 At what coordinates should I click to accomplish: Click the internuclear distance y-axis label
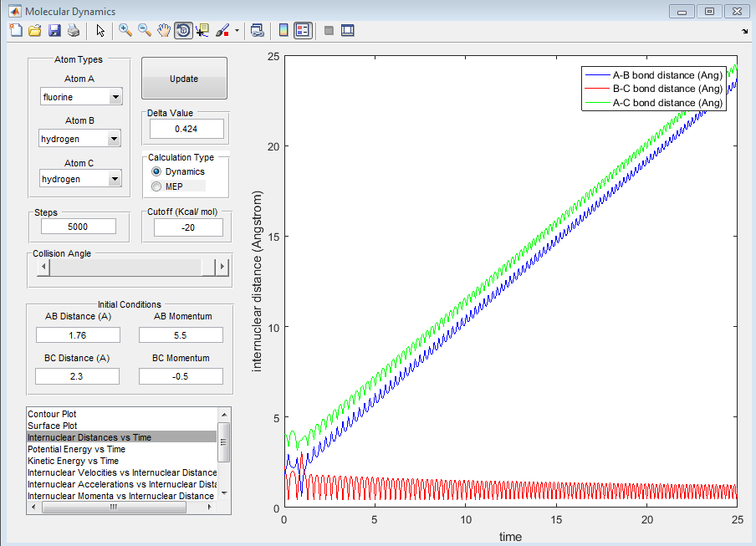click(x=257, y=282)
